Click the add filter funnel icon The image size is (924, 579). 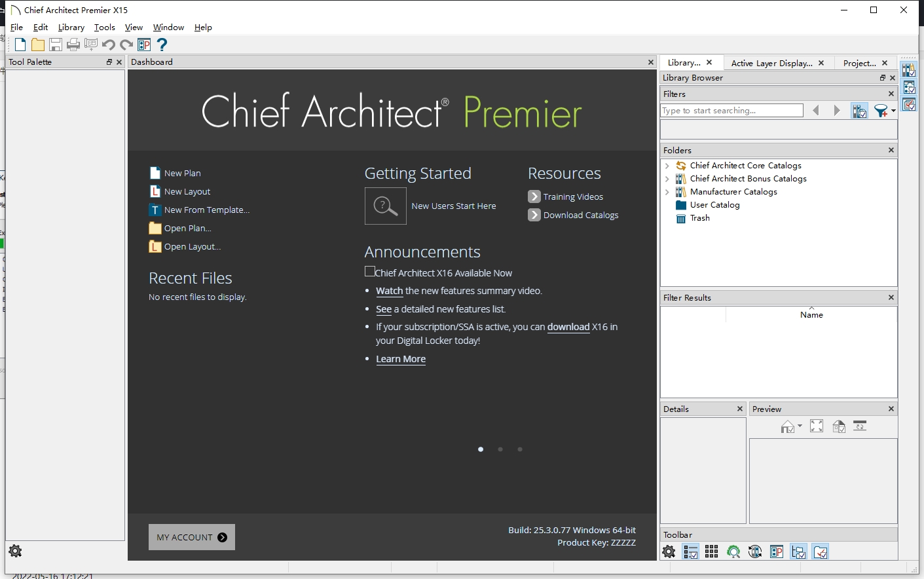881,111
